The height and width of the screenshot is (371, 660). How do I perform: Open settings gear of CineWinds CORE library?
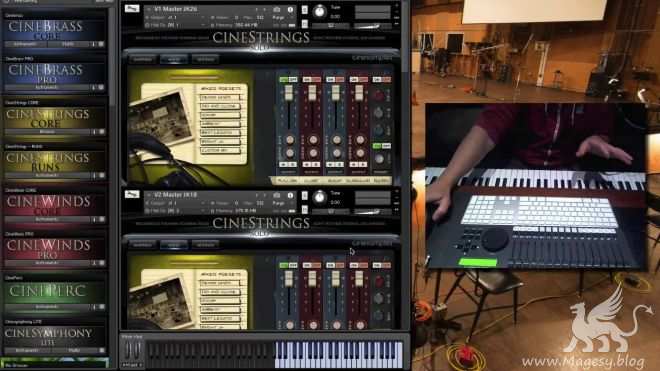(101, 219)
